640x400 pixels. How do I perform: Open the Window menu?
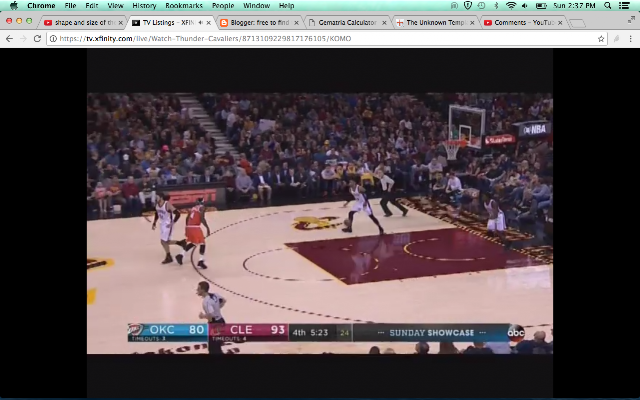point(256,6)
